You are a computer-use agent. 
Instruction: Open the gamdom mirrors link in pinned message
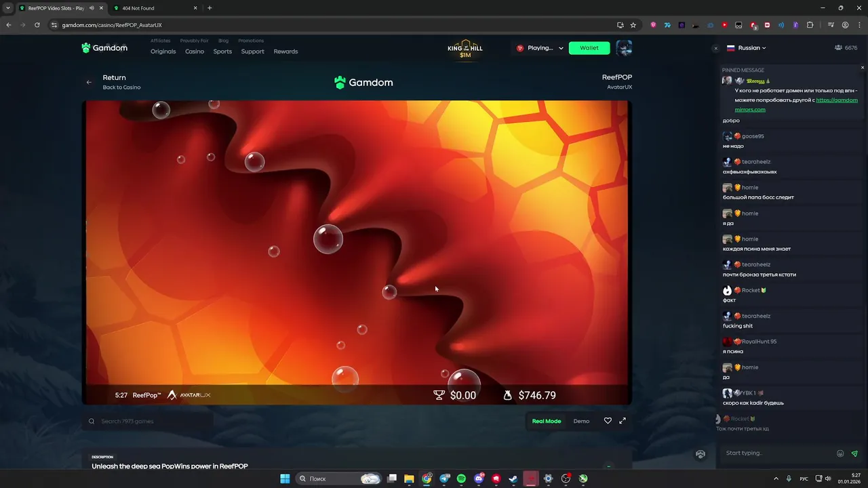pyautogui.click(x=796, y=104)
